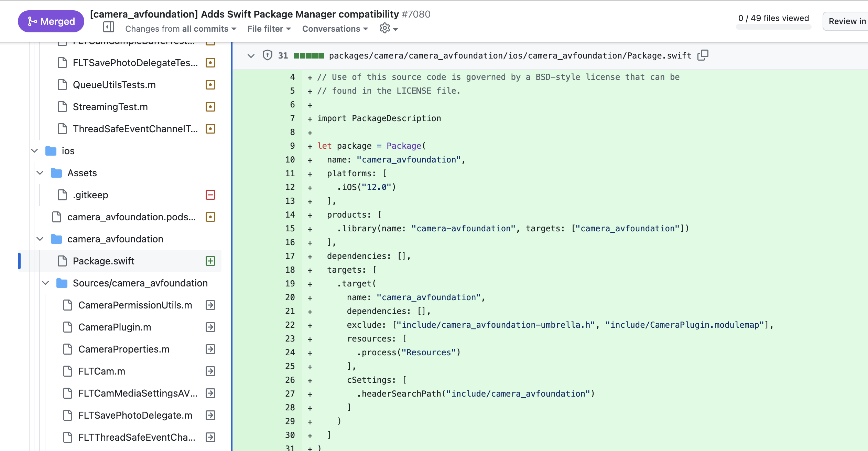Click the shield icon beside the Package.swift path
This screenshot has height=451, width=868.
click(267, 55)
